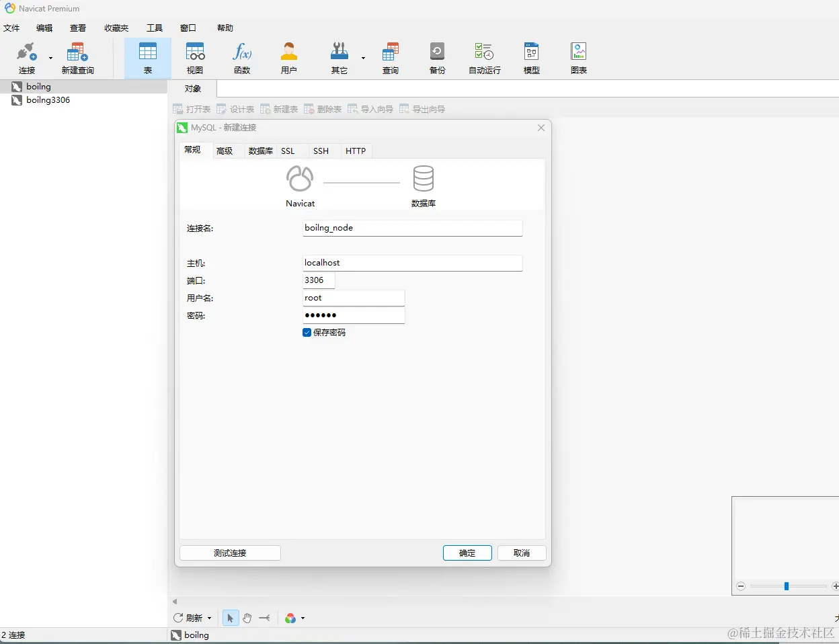Image resolution: width=839 pixels, height=644 pixels.
Task: Click the zoom slider handle
Action: [x=787, y=586]
